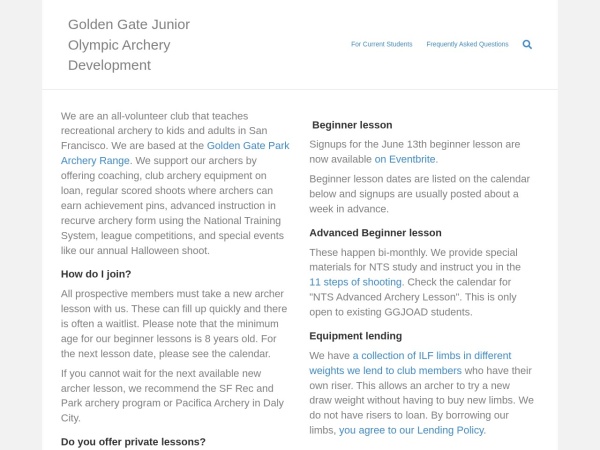Image resolution: width=600 pixels, height=450 pixels.
Task: Open the search magnifier icon
Action: point(527,44)
